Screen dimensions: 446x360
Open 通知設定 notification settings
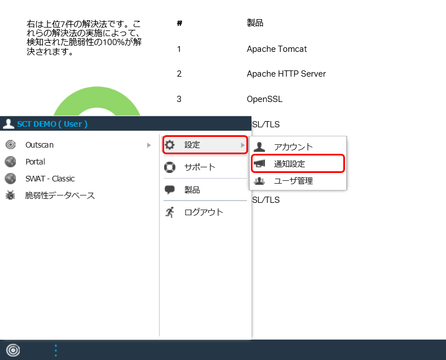298,164
